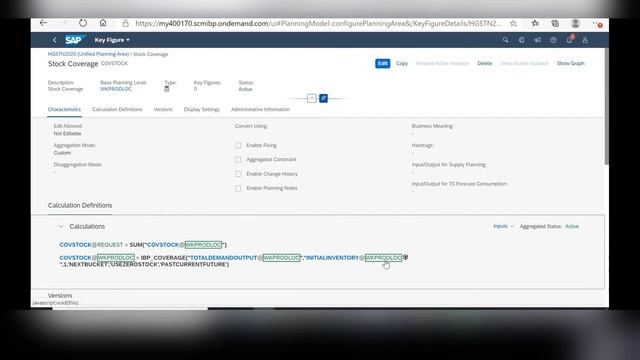Navigate back with the SAP shell back arrow
Image resolution: width=640 pixels, height=360 pixels.
coord(55,40)
